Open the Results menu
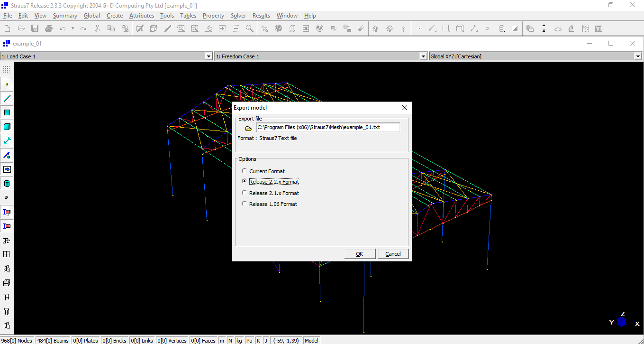 click(261, 16)
